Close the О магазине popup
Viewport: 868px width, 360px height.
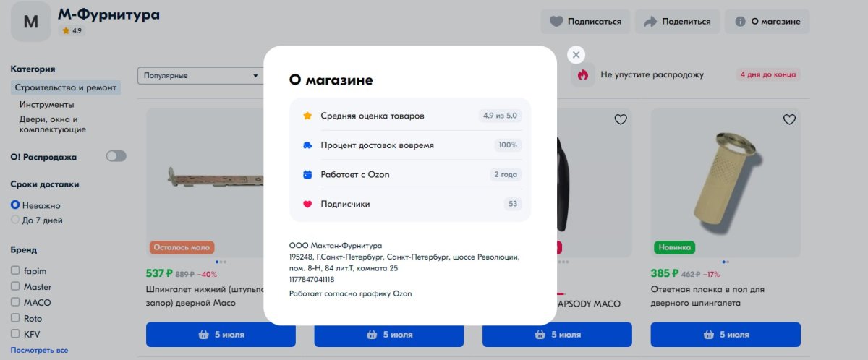pyautogui.click(x=576, y=55)
